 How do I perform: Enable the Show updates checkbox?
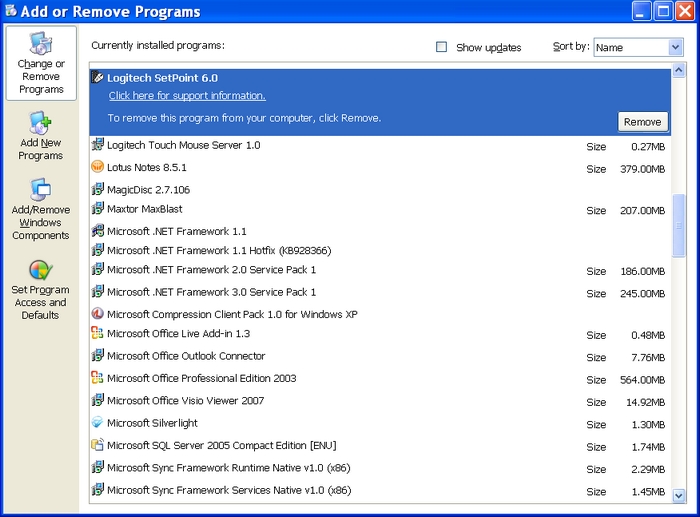pos(441,47)
